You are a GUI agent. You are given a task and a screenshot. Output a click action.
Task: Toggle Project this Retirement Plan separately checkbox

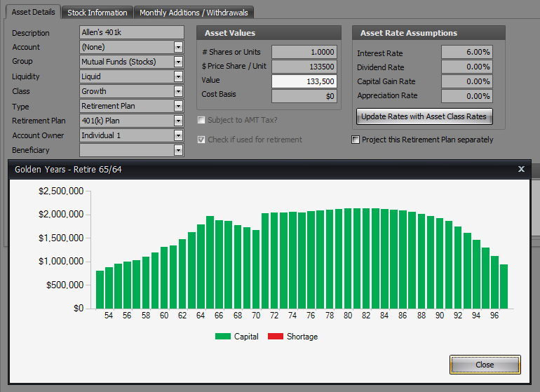[356, 140]
